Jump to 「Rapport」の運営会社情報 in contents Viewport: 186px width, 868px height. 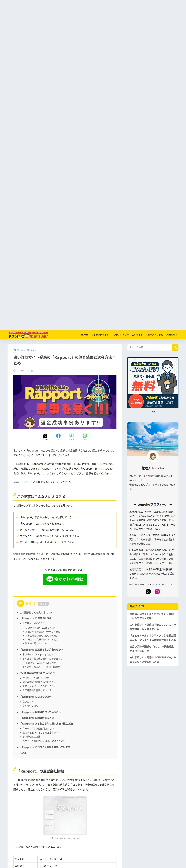[35, 618]
